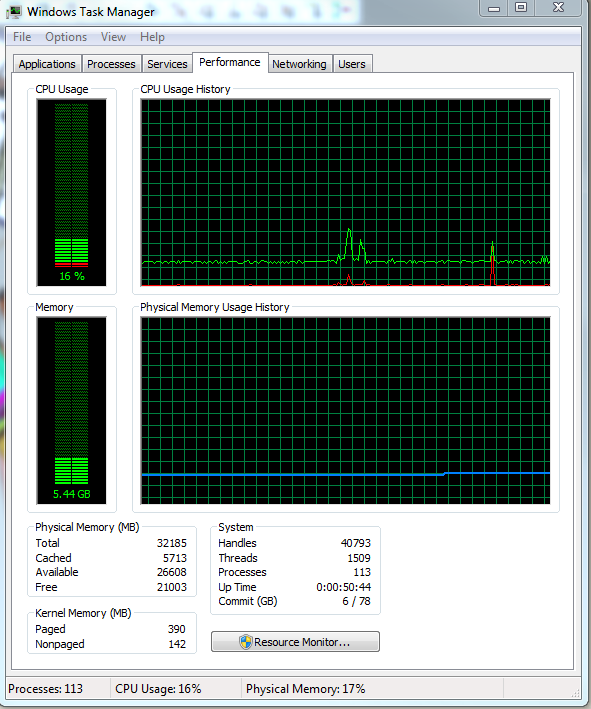Click the System Processes value 113
Image resolution: width=591 pixels, height=709 pixels.
click(362, 572)
